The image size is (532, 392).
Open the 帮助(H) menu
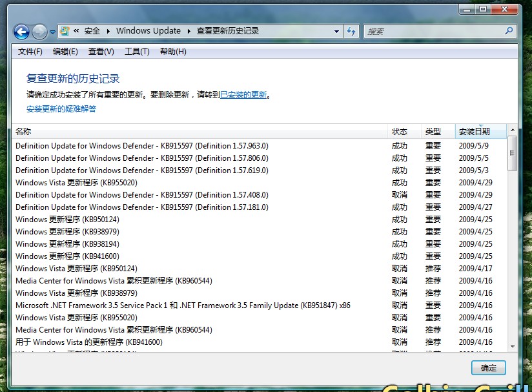coord(173,52)
